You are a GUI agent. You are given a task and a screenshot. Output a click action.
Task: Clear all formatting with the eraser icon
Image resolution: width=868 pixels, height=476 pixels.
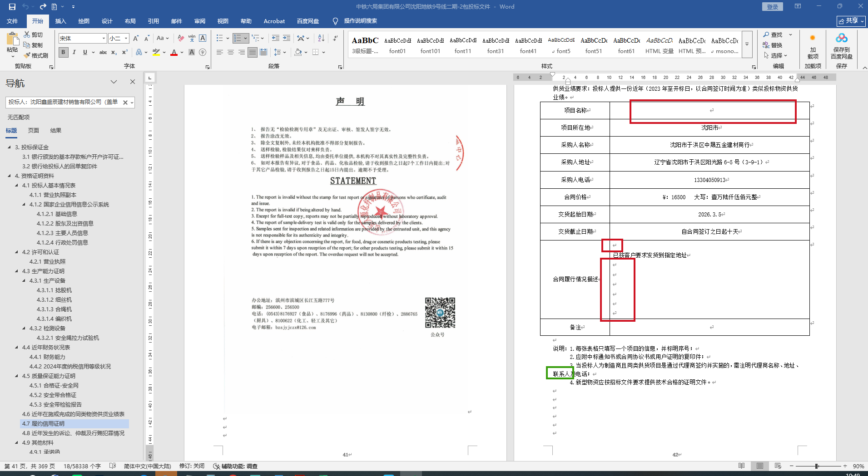181,39
